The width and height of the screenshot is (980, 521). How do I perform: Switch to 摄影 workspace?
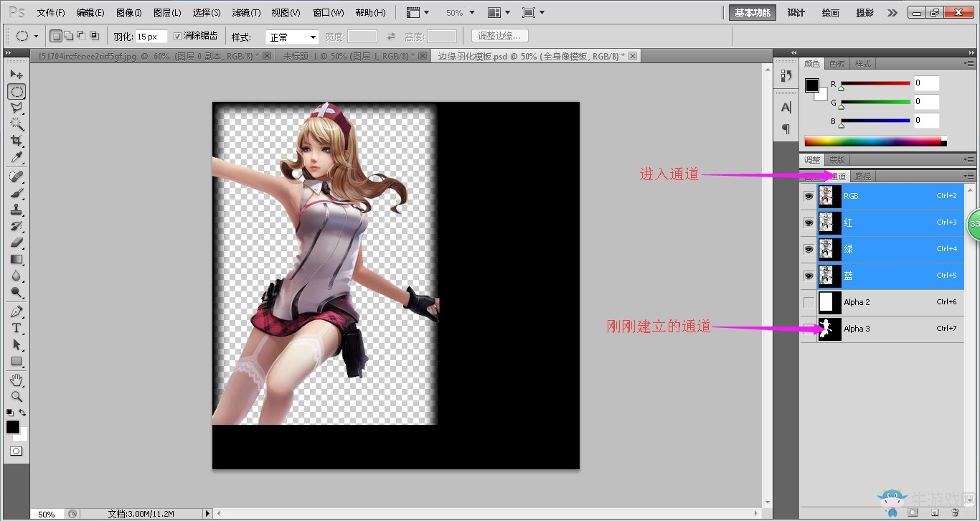865,13
